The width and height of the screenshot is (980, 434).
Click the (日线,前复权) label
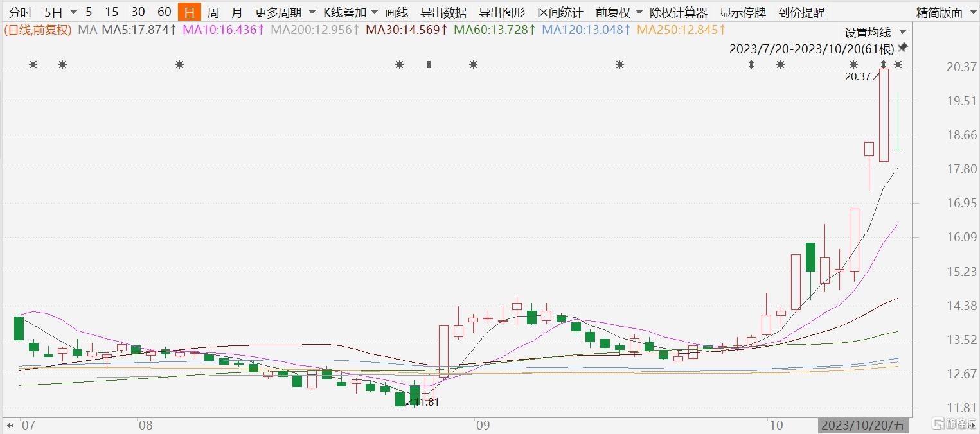[38, 30]
